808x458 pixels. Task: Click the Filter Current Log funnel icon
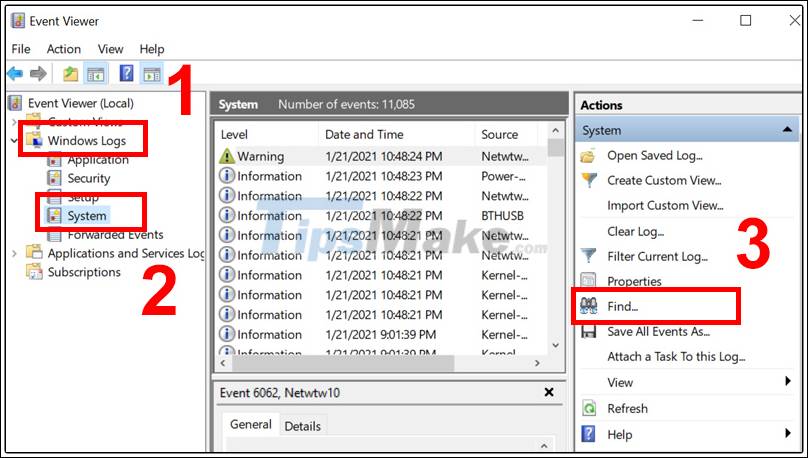[588, 256]
